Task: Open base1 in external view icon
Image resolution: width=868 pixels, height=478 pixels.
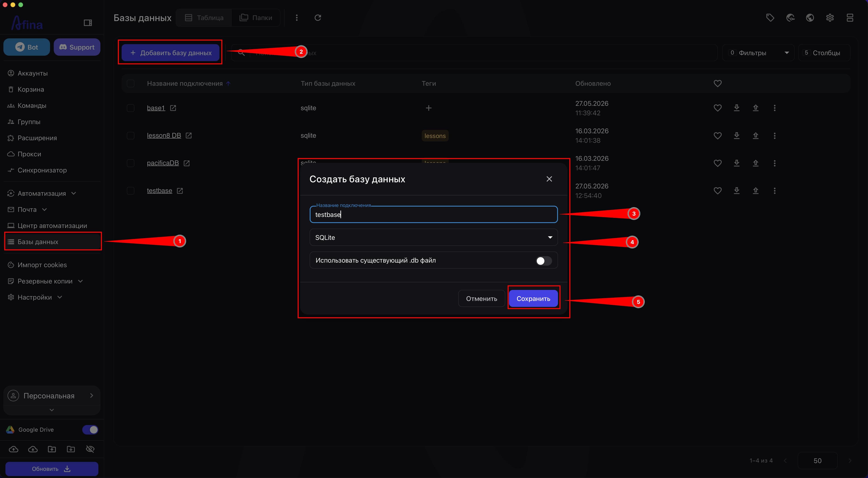Action: coord(173,108)
